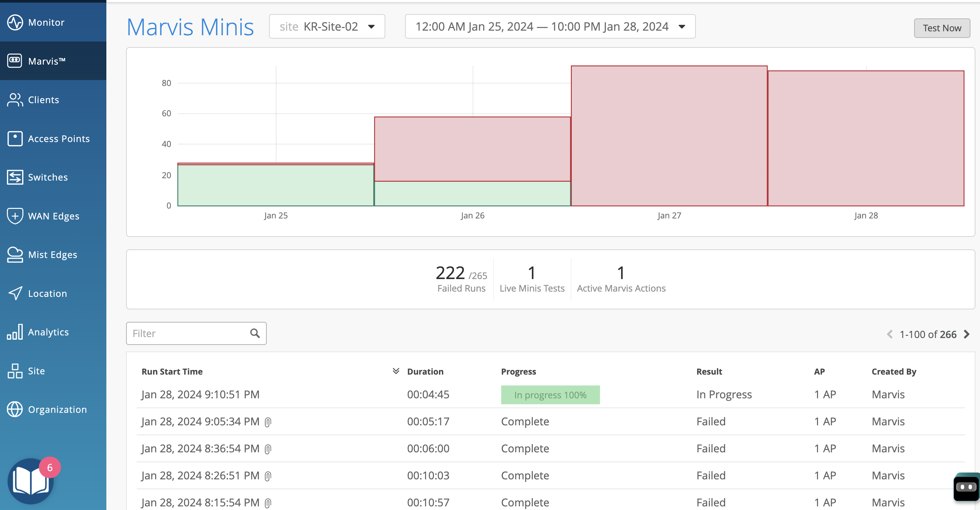
Task: Open WAN Edges shield icon
Action: (15, 216)
